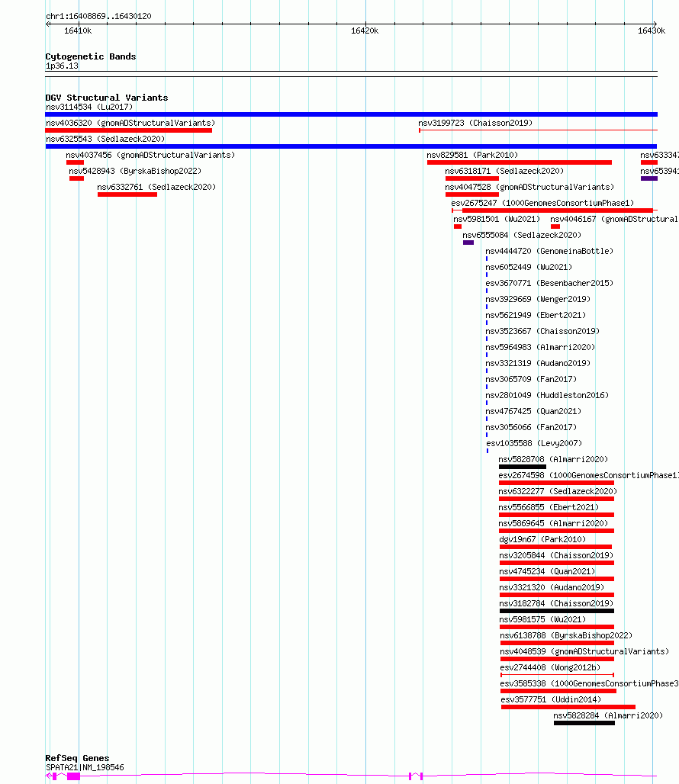Click the 1p36.13 cytogenetic band label

[x=62, y=66]
